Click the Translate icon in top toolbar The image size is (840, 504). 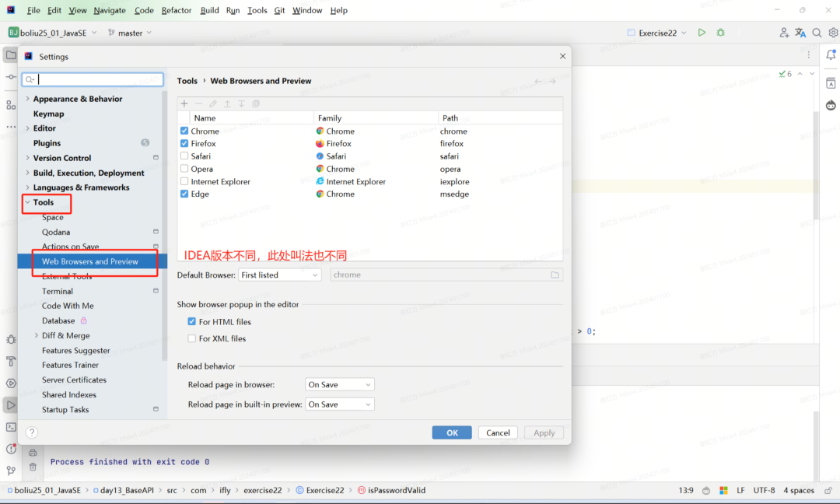tap(800, 33)
